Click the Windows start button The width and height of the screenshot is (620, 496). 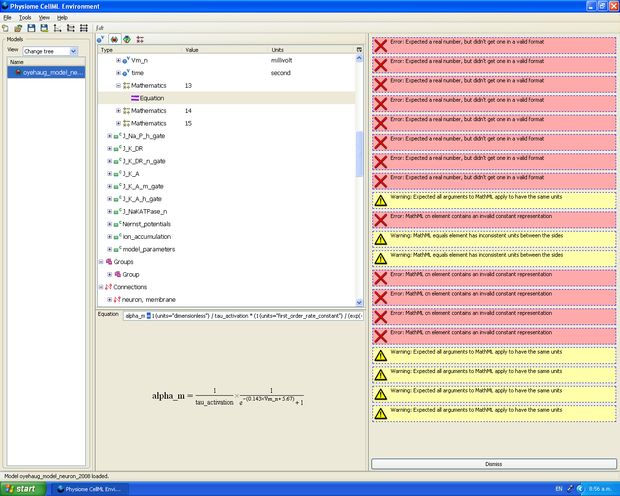click(22, 489)
